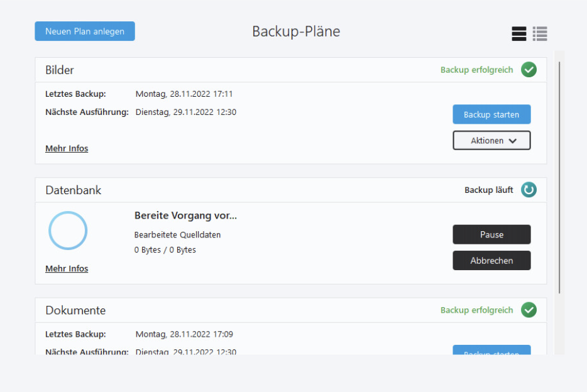
Task: Open Mehr Infos for the Bilder plan
Action: [x=66, y=148]
